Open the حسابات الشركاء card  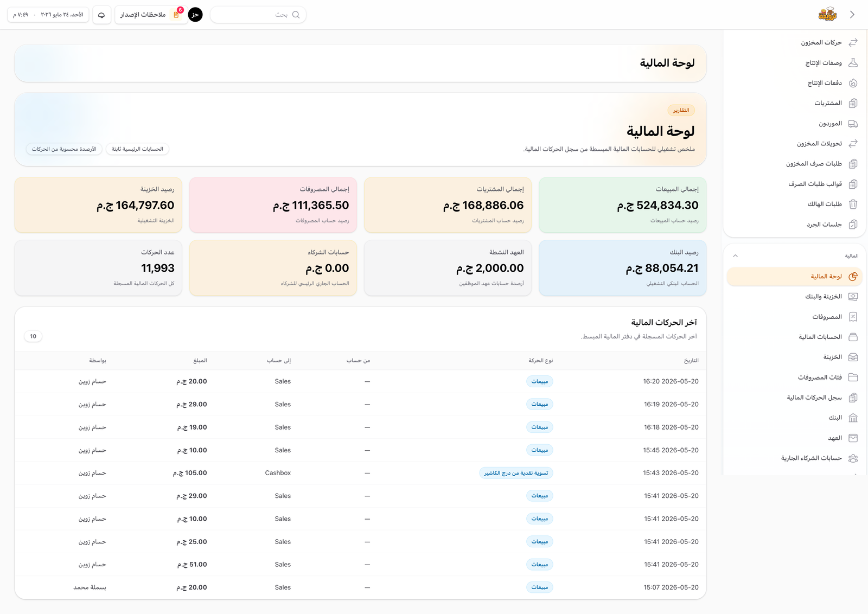pos(273,268)
